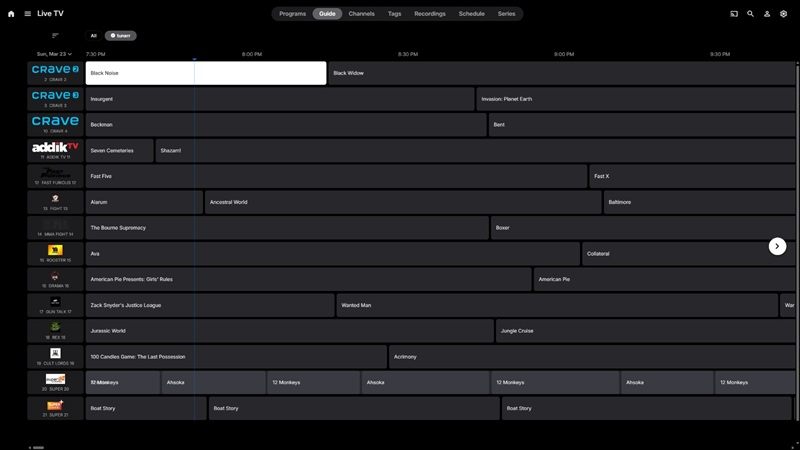800x450 pixels.
Task: Switch to the Programs tab
Action: [292, 14]
